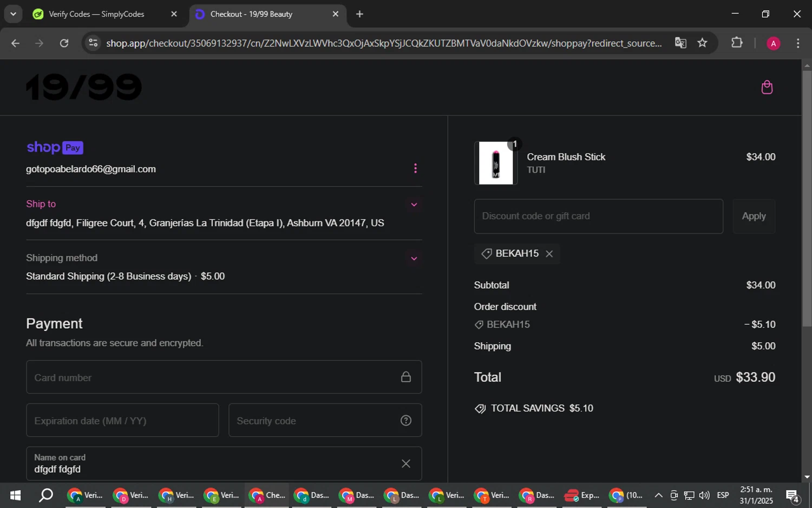Click the TOTAL SAVINGS $5.10 text
Image resolution: width=812 pixels, height=508 pixels.
[x=542, y=408]
